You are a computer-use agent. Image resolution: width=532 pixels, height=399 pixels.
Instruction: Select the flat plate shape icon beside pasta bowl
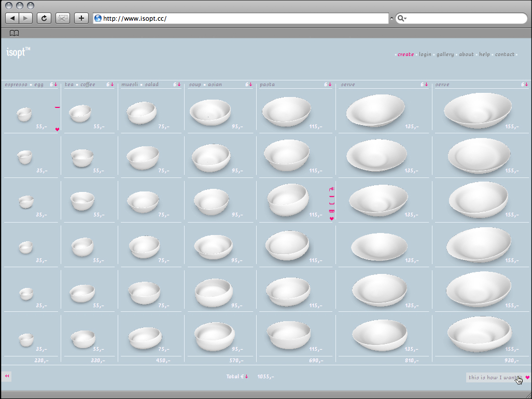(332, 196)
